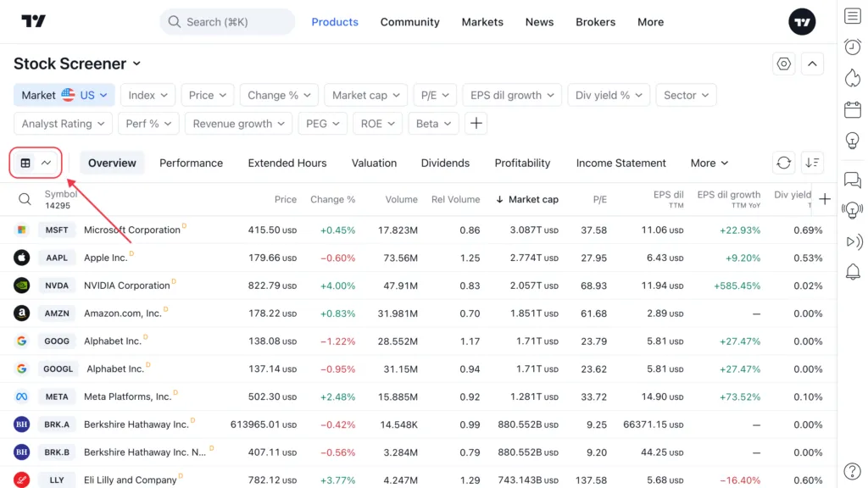Screen dimensions: 868x488
Task: Switch to the Profitability tab
Action: 522,163
